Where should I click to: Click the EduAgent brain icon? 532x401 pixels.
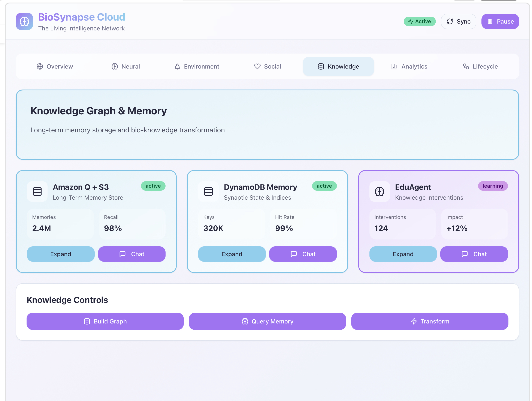379,192
